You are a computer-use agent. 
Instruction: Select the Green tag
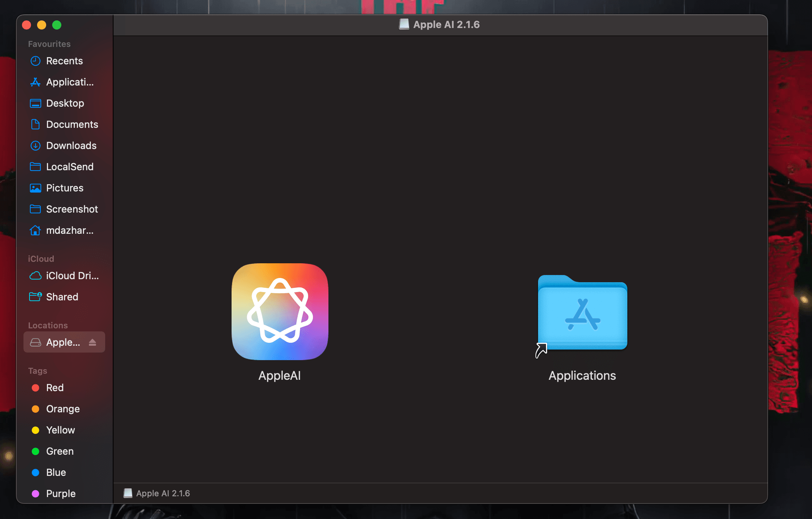59,451
